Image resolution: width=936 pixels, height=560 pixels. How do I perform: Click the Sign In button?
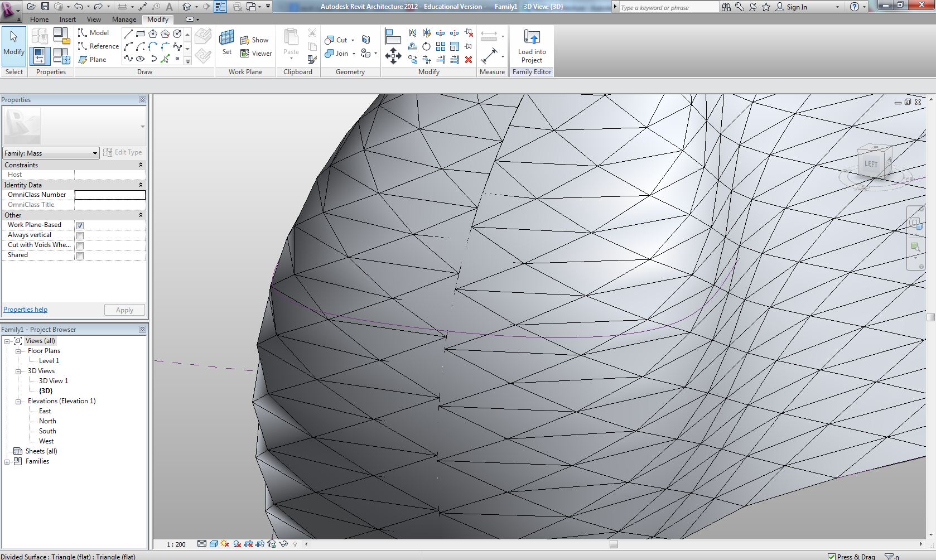pos(797,7)
